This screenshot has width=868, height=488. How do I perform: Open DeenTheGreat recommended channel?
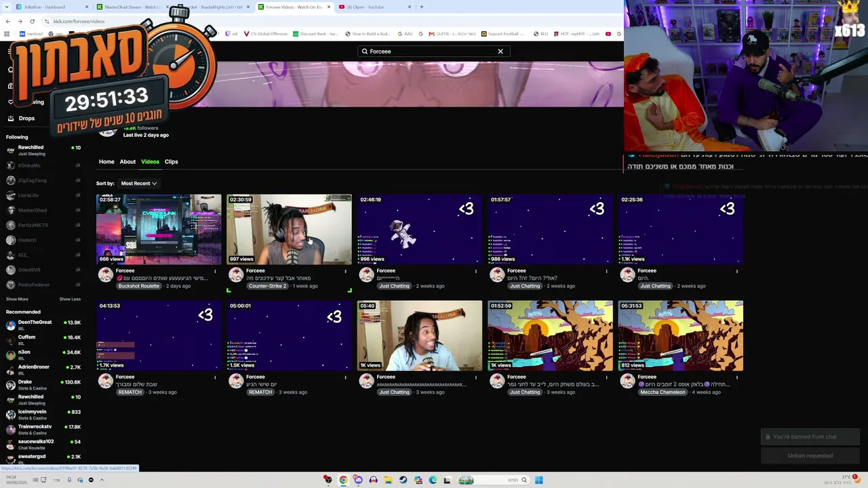(x=43, y=325)
